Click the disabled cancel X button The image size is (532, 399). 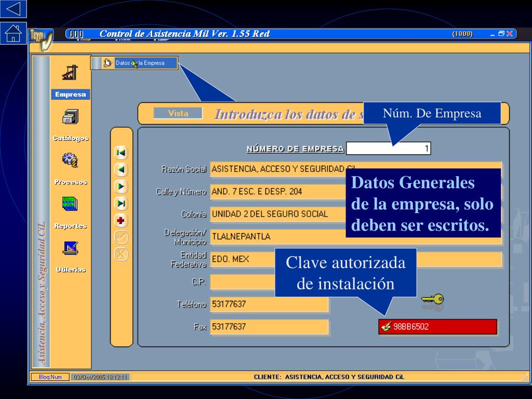tap(121, 254)
